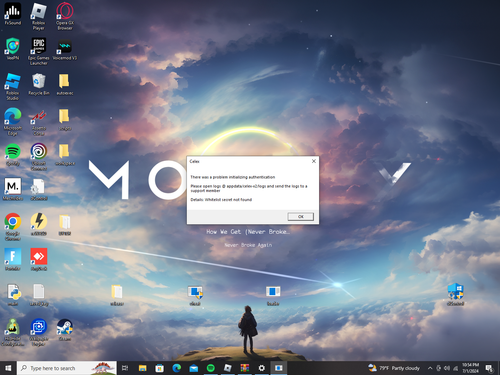Open the FxSound desktop shortcut
The image size is (500, 375).
pos(13,14)
